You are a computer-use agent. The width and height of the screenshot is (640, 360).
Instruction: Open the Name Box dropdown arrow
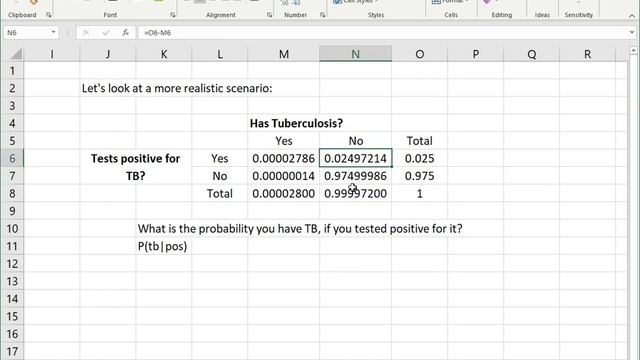point(53,32)
